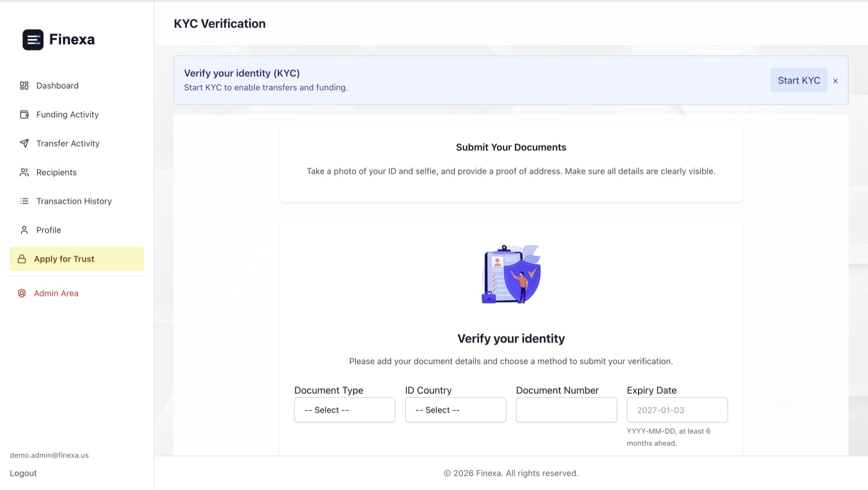Click the Submit Your Documents heading
868x490 pixels.
(x=511, y=147)
